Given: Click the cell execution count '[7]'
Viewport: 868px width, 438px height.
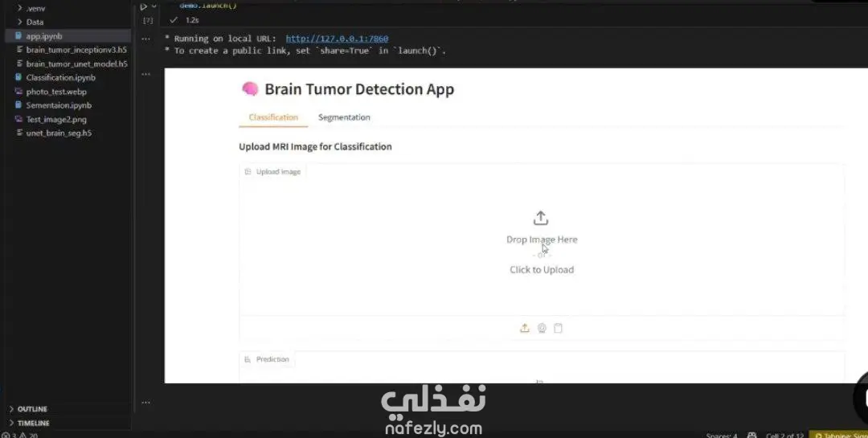Looking at the screenshot, I should pos(148,20).
